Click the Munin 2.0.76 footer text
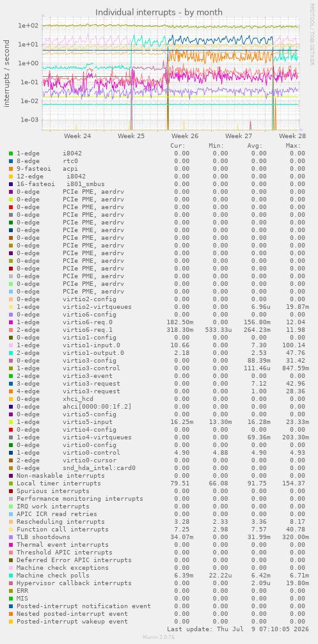 tap(159, 637)
